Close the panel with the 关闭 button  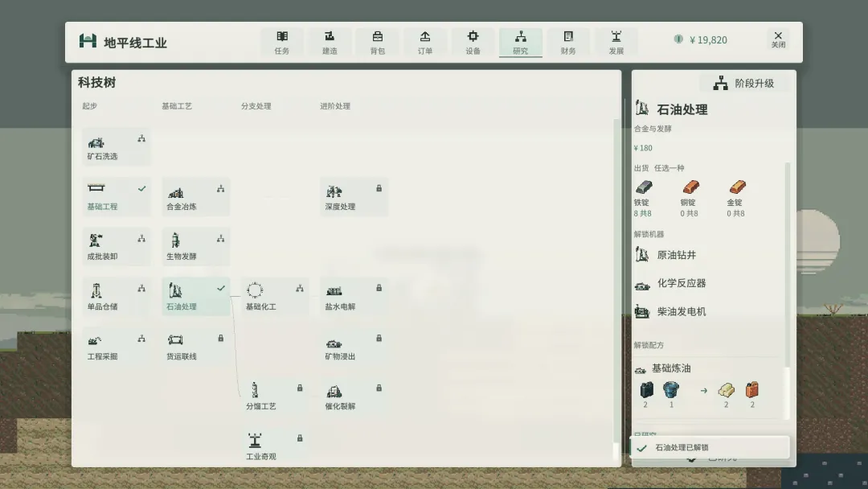778,39
